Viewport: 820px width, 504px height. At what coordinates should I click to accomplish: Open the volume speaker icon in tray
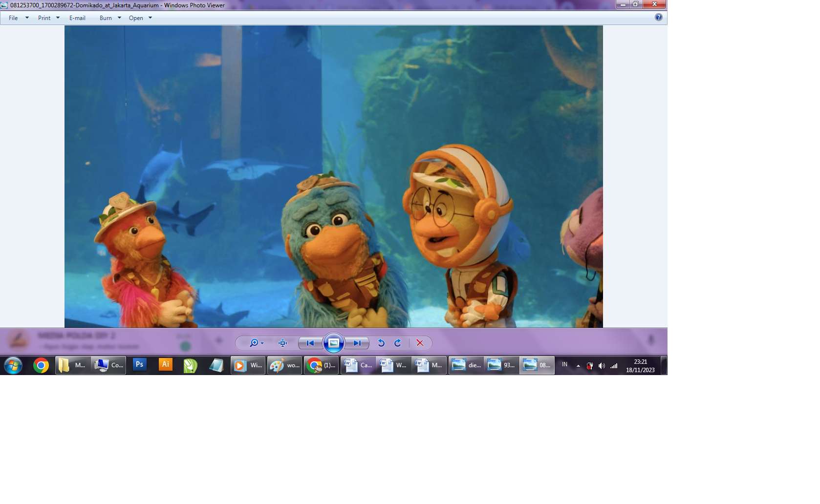[602, 366]
